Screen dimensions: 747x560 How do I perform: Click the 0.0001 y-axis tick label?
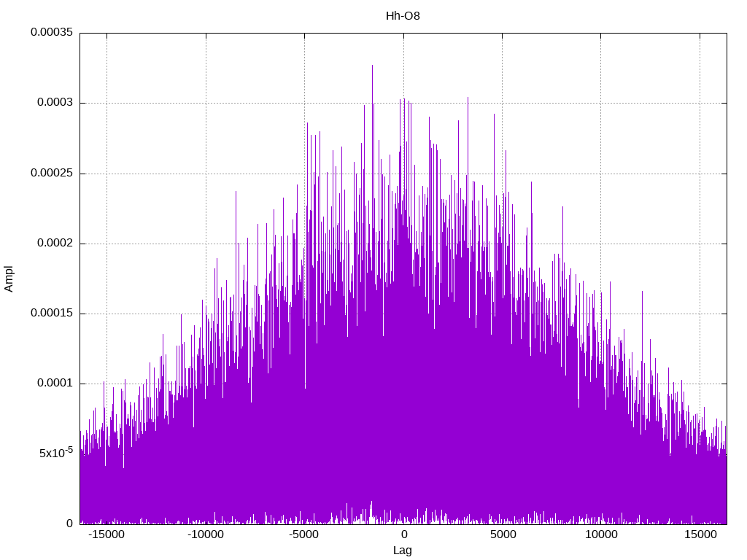55,384
